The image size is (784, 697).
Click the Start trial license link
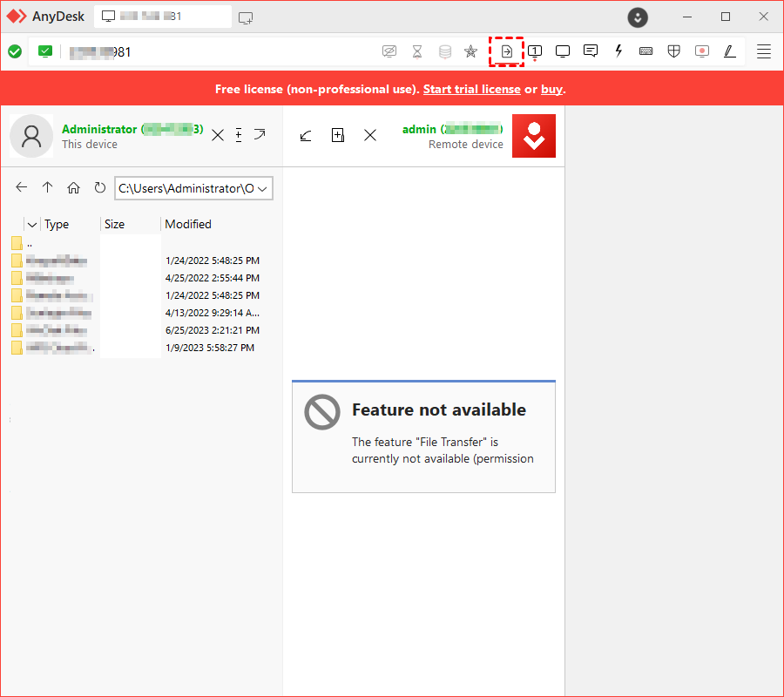pos(471,89)
